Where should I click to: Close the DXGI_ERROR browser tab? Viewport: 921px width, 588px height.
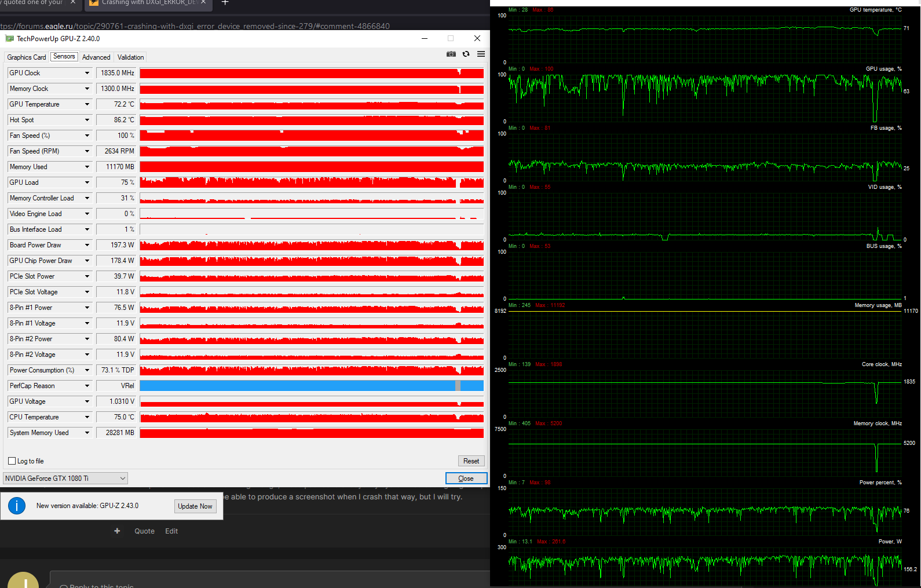point(203,2)
